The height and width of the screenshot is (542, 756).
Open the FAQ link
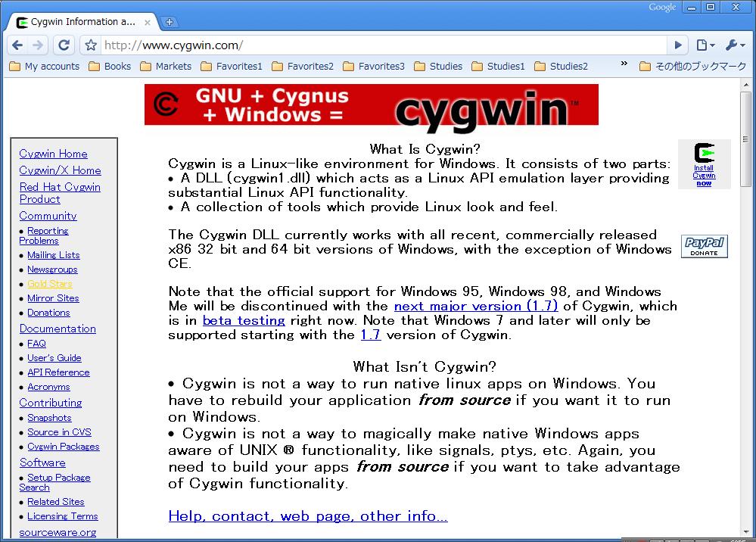click(36, 344)
